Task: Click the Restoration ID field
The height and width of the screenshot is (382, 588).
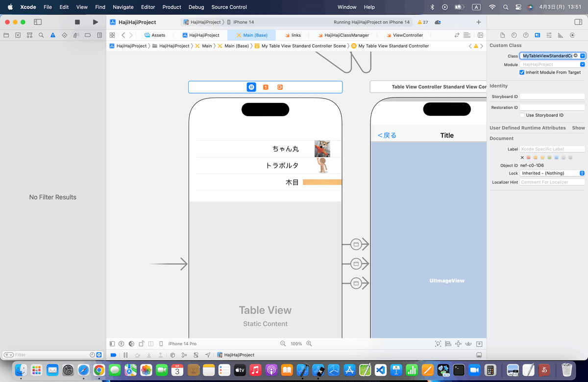Action: click(552, 107)
